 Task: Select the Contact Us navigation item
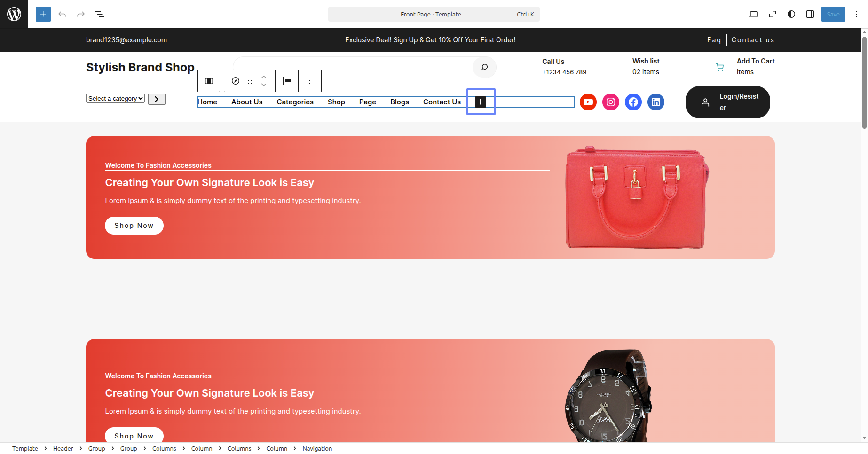[442, 102]
